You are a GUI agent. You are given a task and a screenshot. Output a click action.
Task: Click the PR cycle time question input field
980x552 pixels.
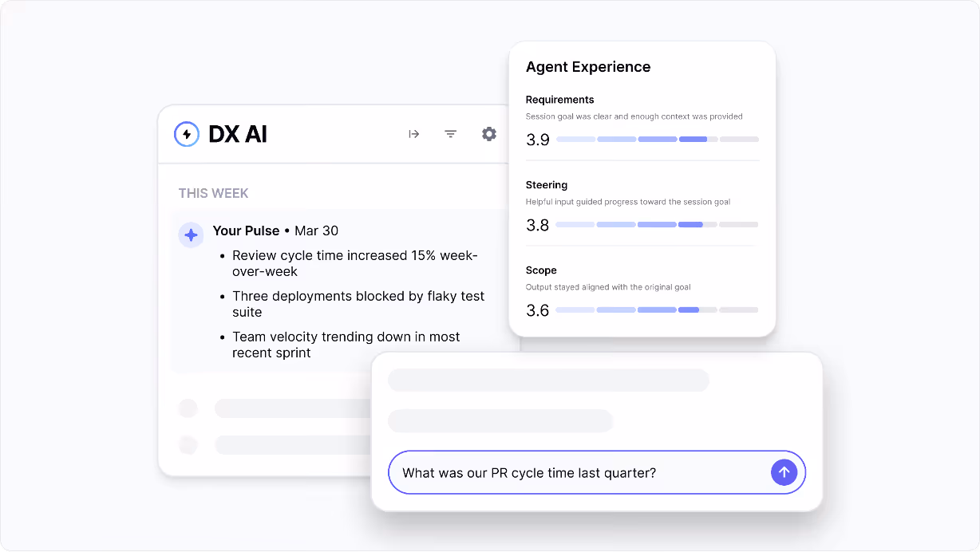[597, 472]
